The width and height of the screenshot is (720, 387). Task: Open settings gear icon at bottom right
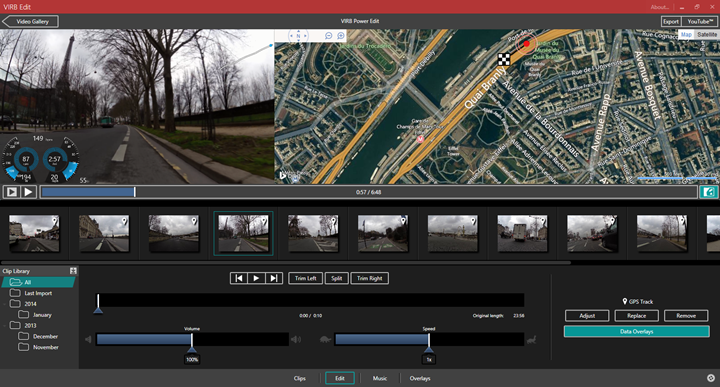point(711,378)
